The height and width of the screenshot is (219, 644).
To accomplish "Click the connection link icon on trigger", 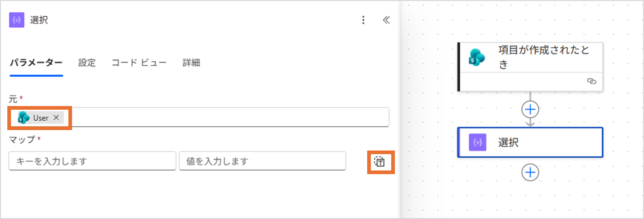I will (x=591, y=81).
